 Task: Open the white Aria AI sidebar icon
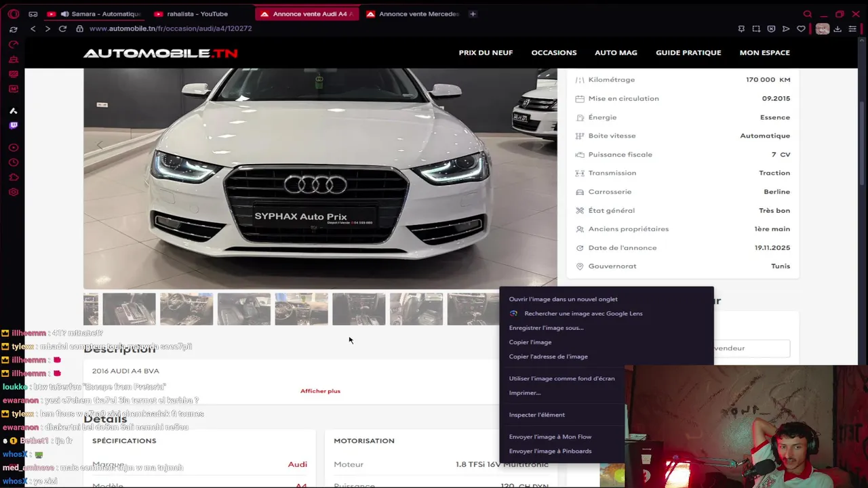[x=13, y=110]
